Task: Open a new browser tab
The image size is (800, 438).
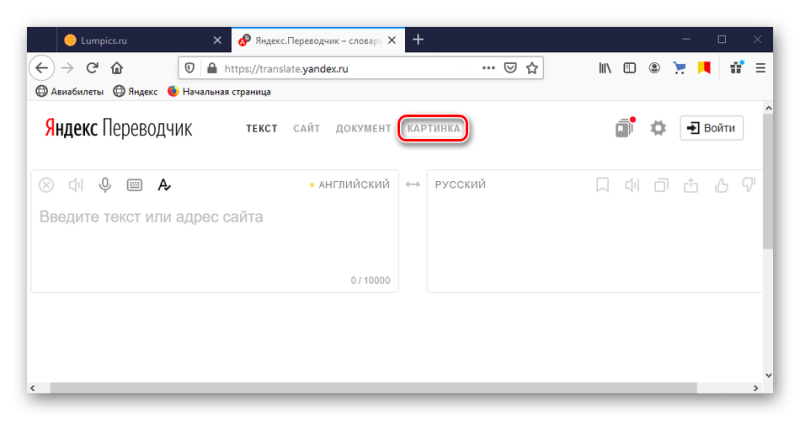Action: coord(418,39)
